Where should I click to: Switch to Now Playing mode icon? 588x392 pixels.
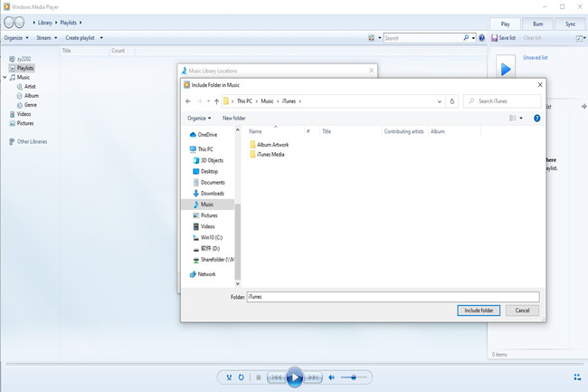point(577,377)
